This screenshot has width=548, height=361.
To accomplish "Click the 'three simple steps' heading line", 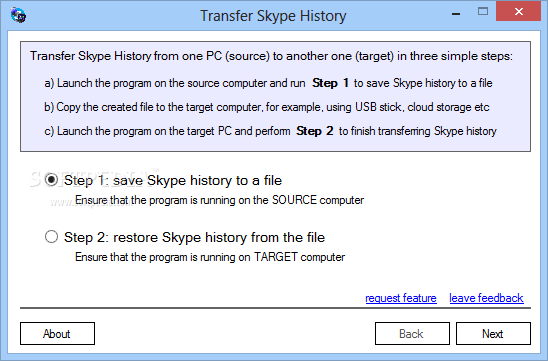I will click(271, 56).
